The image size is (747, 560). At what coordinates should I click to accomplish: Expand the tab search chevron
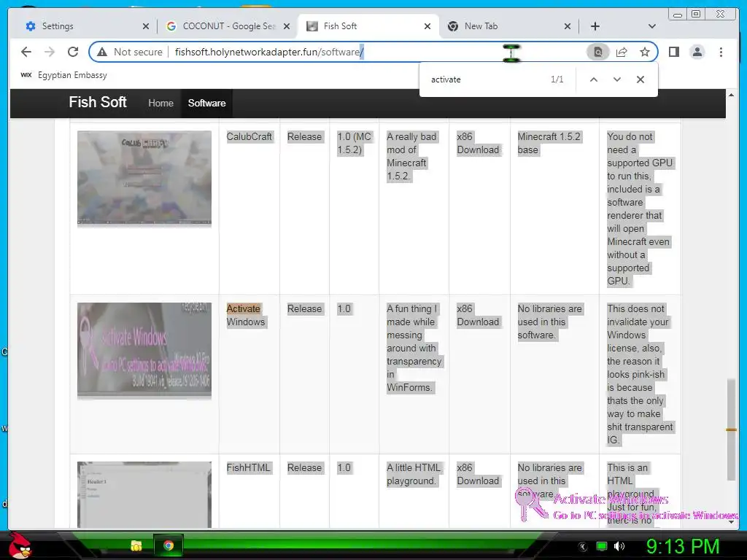coord(652,26)
